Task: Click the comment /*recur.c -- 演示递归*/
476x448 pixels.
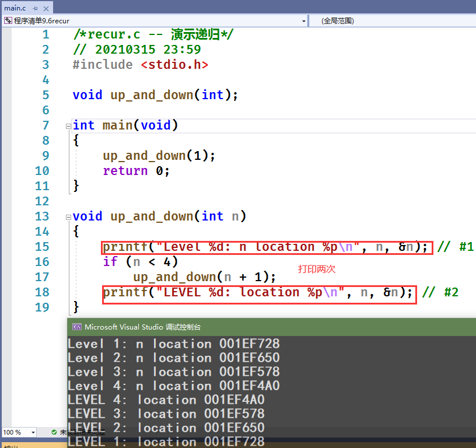Action: tap(153, 34)
